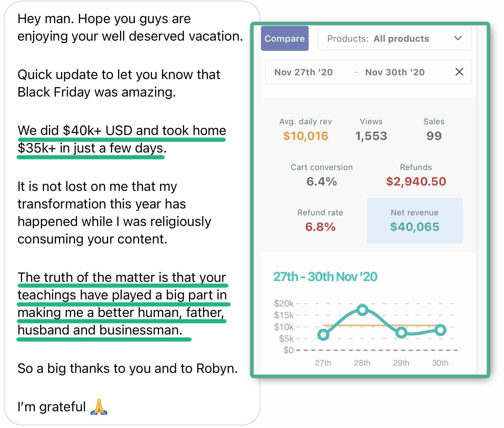The height and width of the screenshot is (428, 504).
Task: Click the chart title 27th - 30th Nov '20
Action: (325, 277)
